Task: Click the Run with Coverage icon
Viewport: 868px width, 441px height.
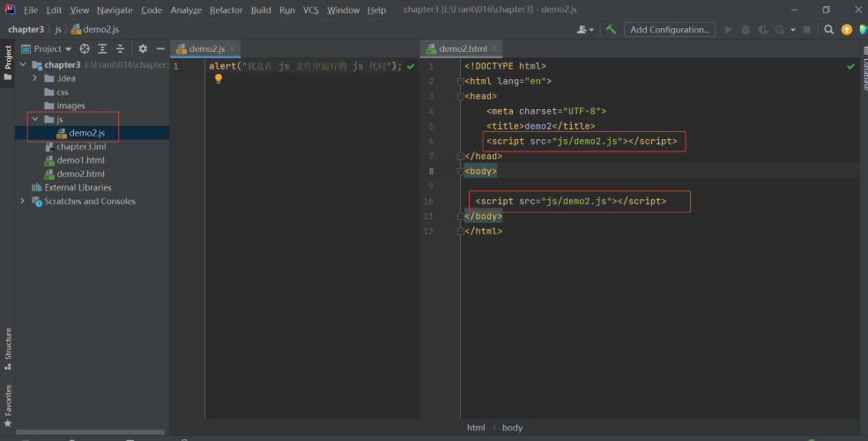Action: [763, 29]
